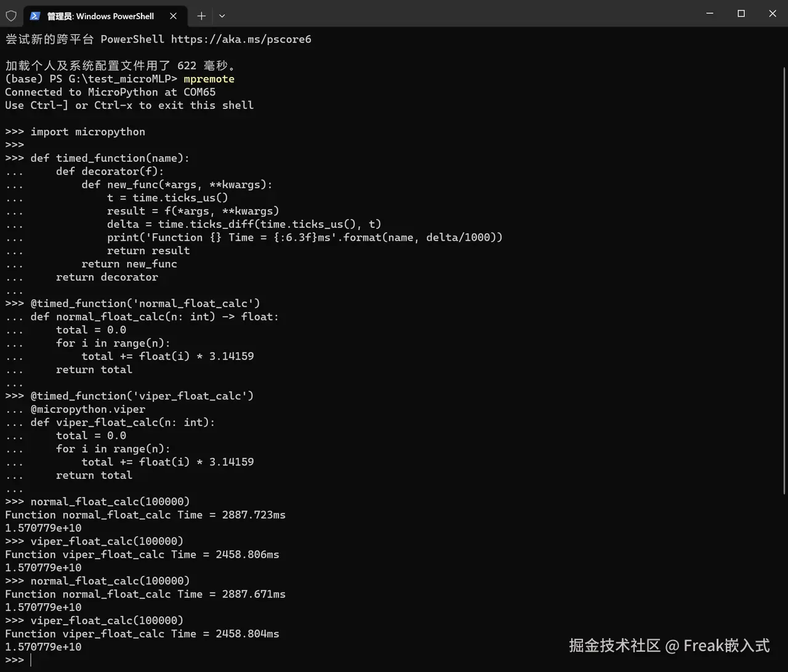Click the "delta = time.ticks_diff" line
788x672 pixels.
coord(244,225)
